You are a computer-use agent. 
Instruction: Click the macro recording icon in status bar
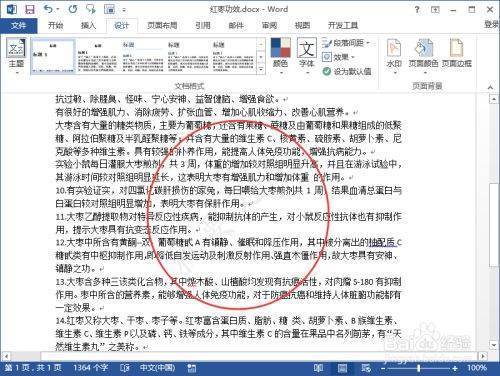(192, 368)
